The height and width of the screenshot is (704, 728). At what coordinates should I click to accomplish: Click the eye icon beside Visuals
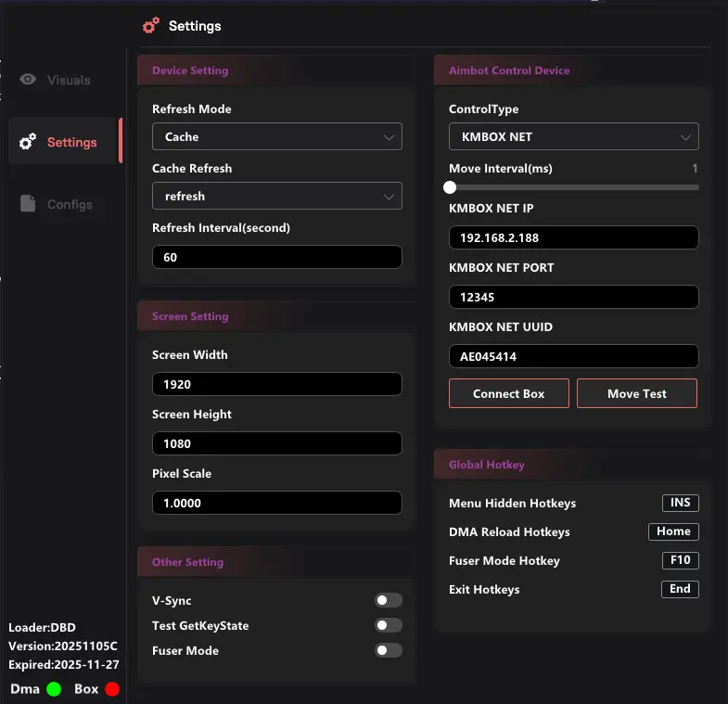click(28, 80)
